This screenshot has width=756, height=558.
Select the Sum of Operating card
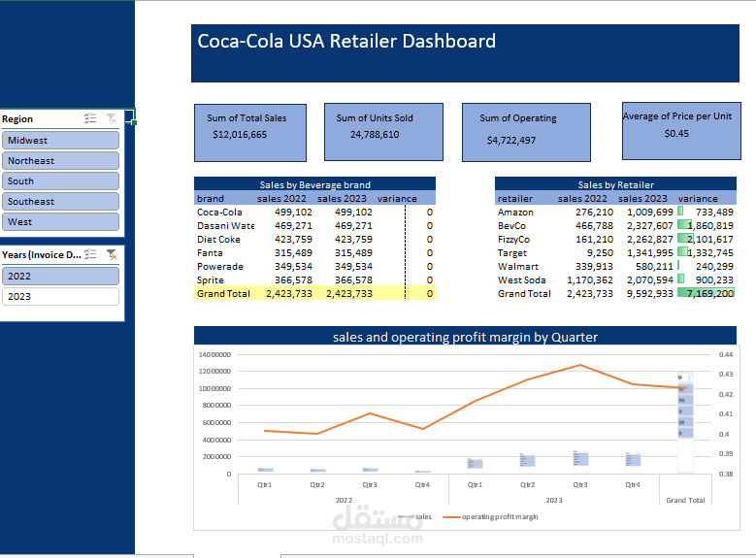click(x=527, y=132)
